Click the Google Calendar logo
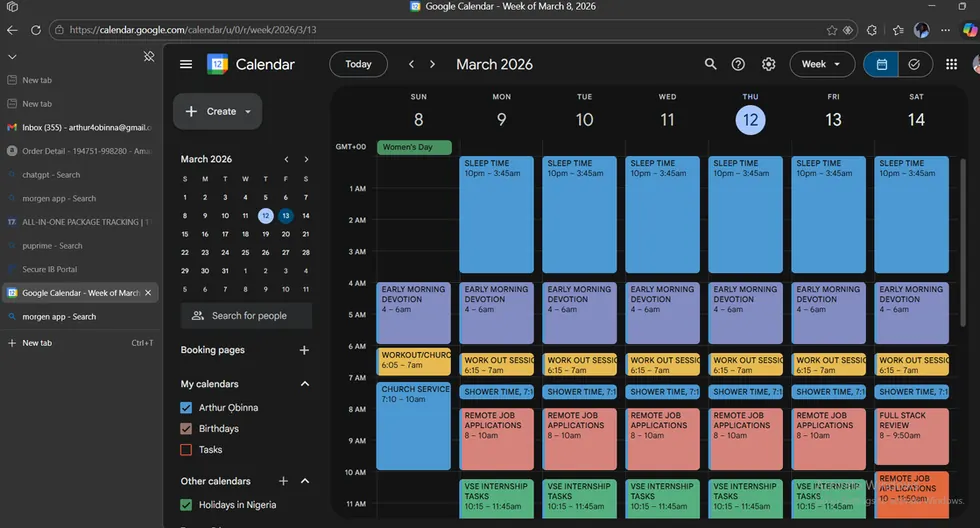 [218, 64]
